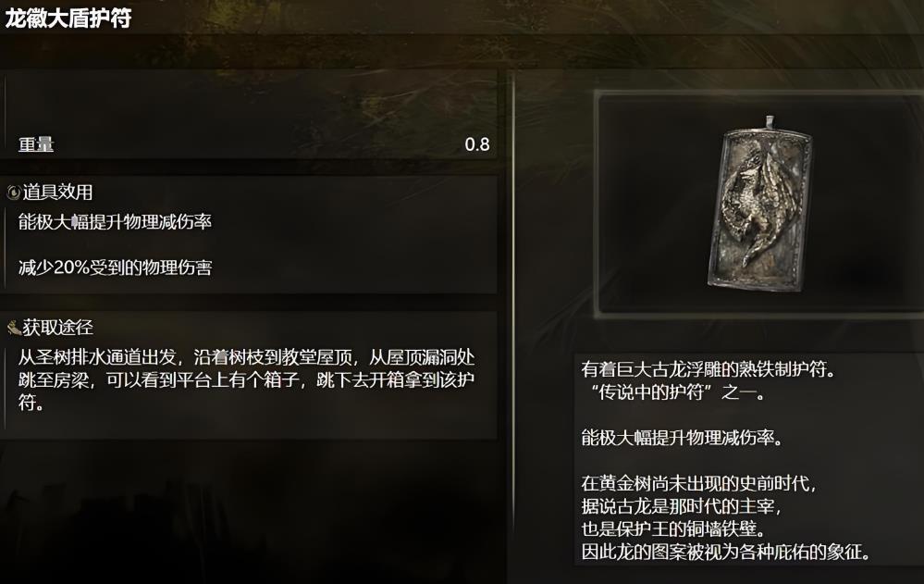
Task: Select the 重量 weight label
Action: (x=36, y=144)
